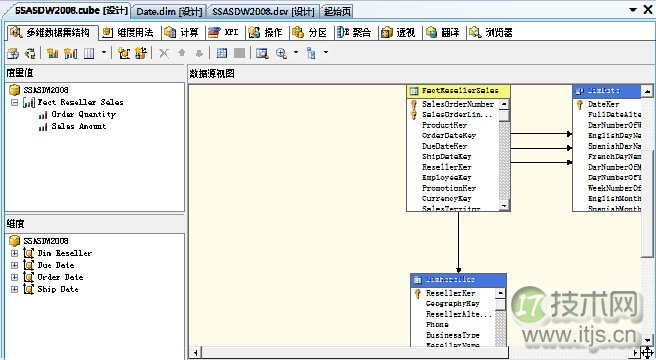
Task: Click diagram horizontal scrollbar left arrow
Action: tap(195, 352)
